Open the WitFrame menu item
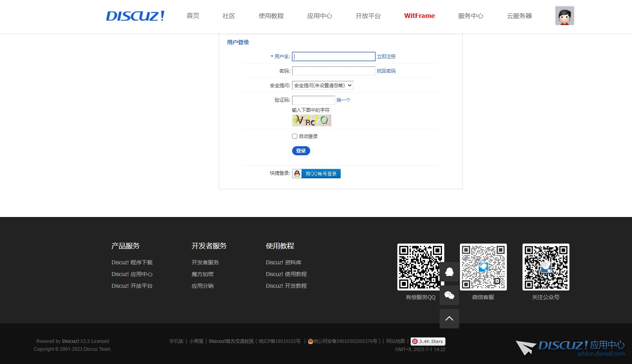Image resolution: width=632 pixels, height=364 pixels. pos(419,16)
